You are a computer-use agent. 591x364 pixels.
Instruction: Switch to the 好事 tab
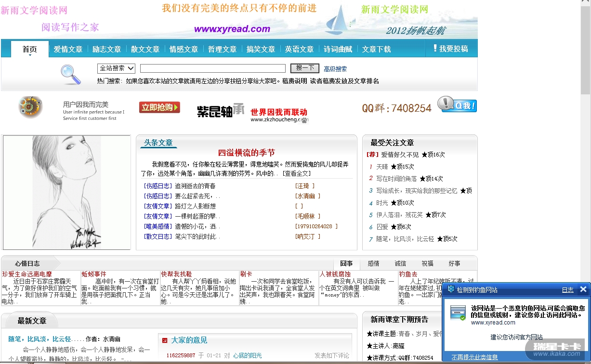pos(454,263)
